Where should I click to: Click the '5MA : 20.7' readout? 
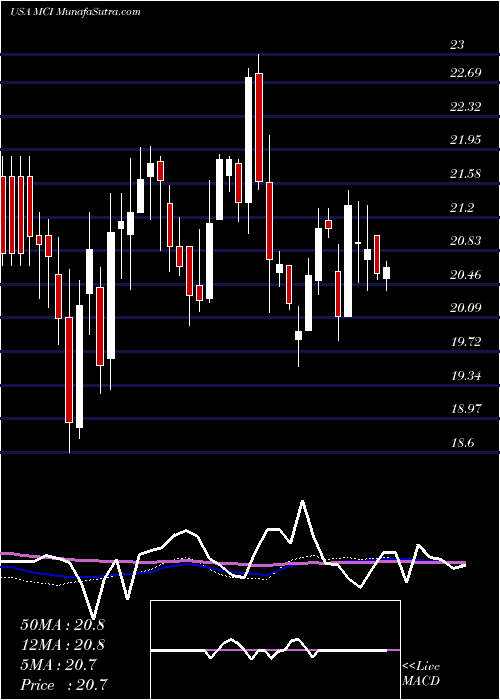58,665
